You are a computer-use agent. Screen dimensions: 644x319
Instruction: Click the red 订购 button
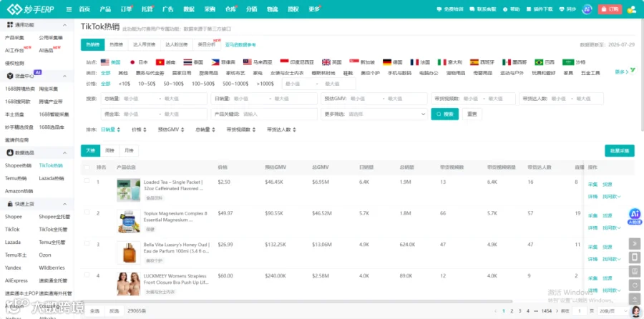coord(610,9)
